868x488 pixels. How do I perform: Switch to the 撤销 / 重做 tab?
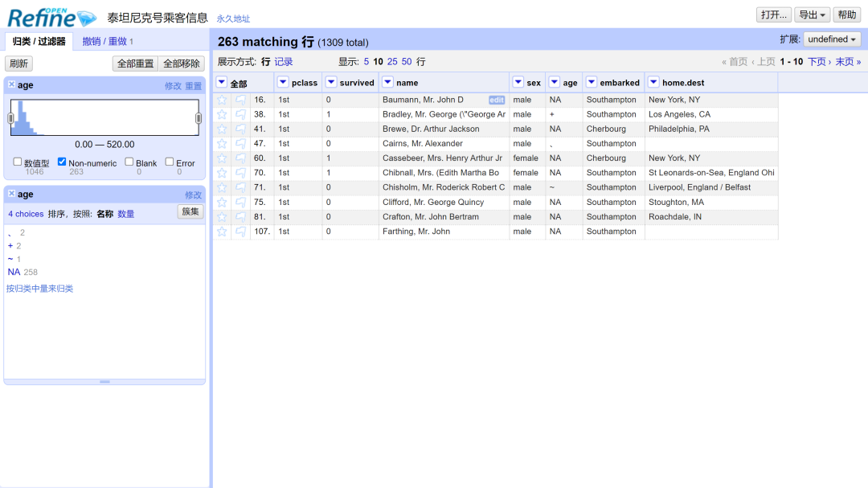[x=108, y=41]
